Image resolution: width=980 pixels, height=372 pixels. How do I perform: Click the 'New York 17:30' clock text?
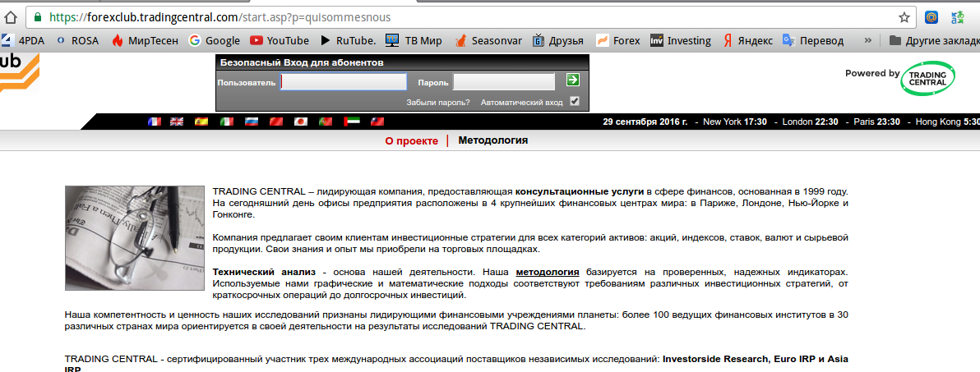click(735, 122)
